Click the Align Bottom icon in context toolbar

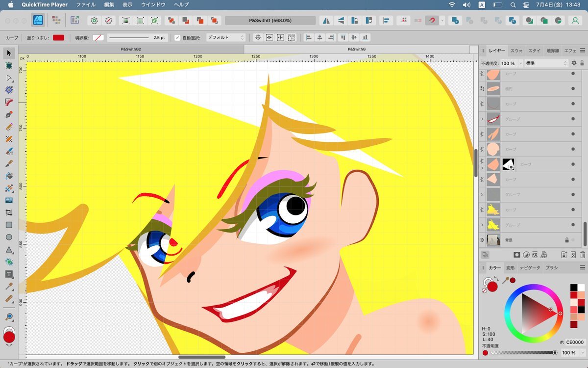tap(365, 37)
